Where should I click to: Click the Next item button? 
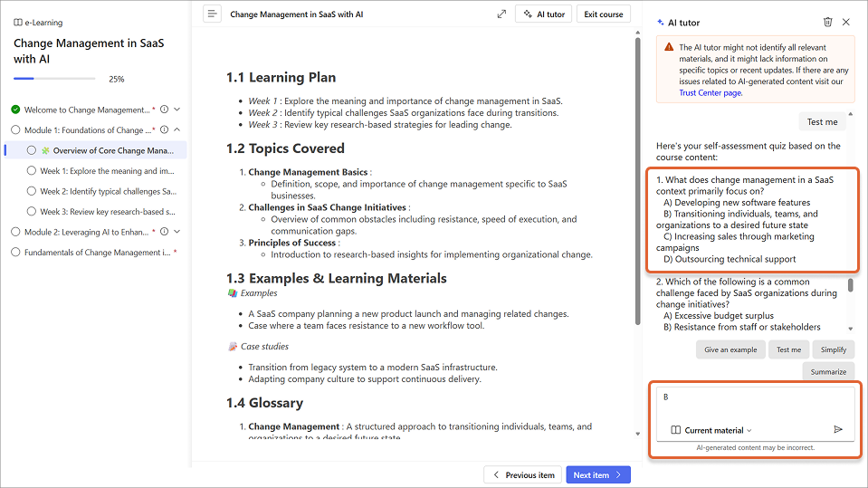(x=597, y=474)
